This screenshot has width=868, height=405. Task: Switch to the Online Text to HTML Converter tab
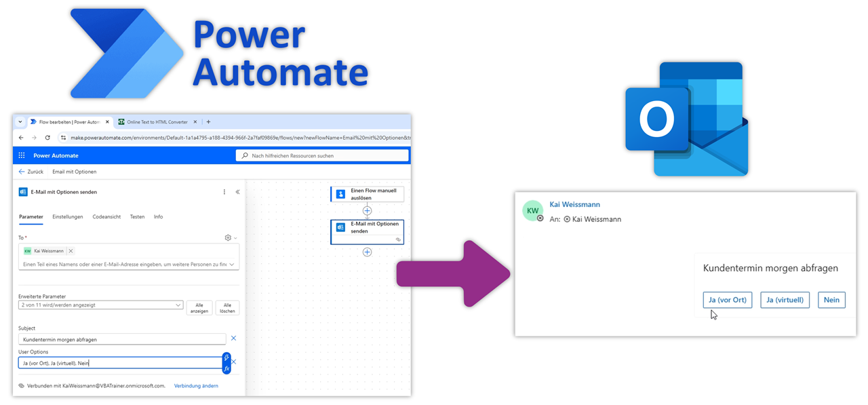coord(157,122)
